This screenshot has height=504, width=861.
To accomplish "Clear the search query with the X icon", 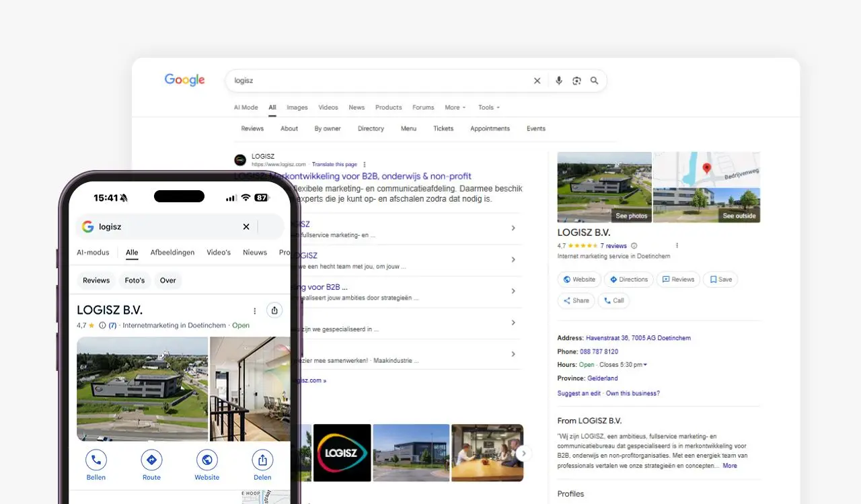I will (x=537, y=80).
